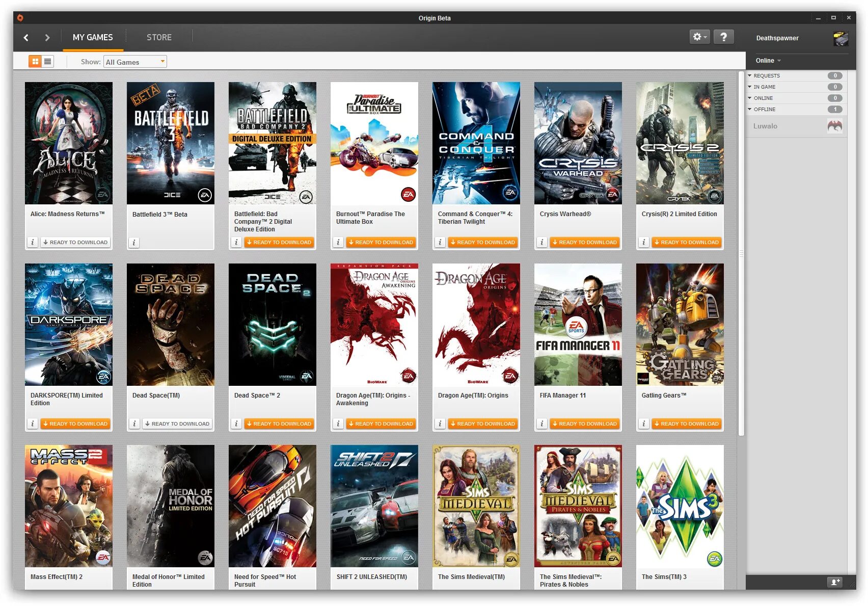
Task: Show info for FIFA Manager 11
Action: pyautogui.click(x=542, y=424)
